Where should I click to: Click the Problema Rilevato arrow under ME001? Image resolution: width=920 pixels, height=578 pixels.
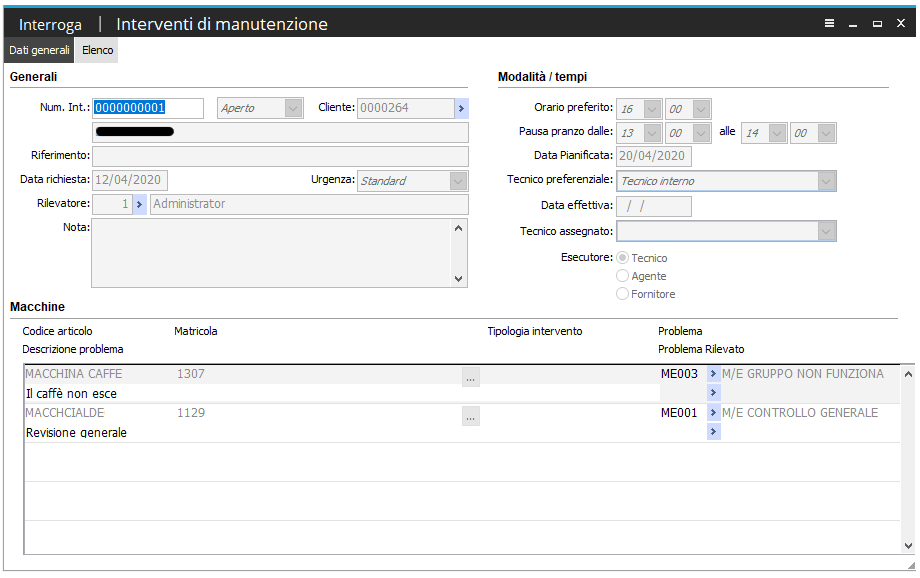coord(713,432)
